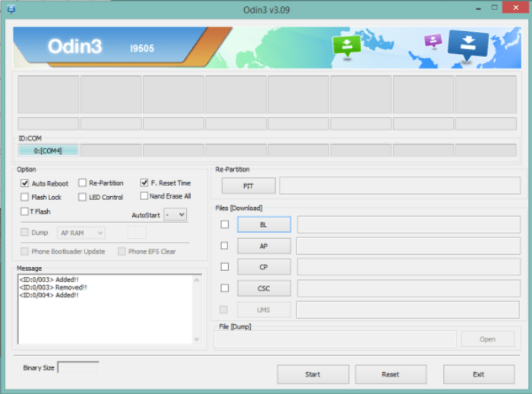The width and height of the screenshot is (532, 394).
Task: Click the Message log scroll down arrow
Action: pyautogui.click(x=196, y=338)
